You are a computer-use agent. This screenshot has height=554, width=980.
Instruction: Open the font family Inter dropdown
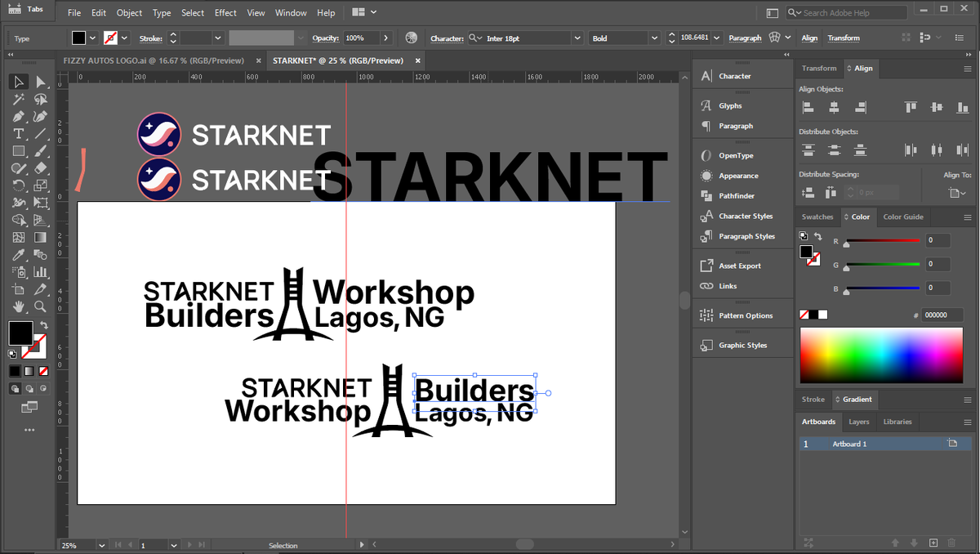pyautogui.click(x=577, y=38)
